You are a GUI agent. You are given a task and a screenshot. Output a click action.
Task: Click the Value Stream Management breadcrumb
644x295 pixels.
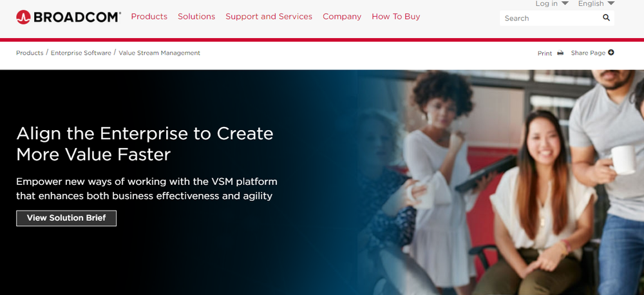(159, 53)
